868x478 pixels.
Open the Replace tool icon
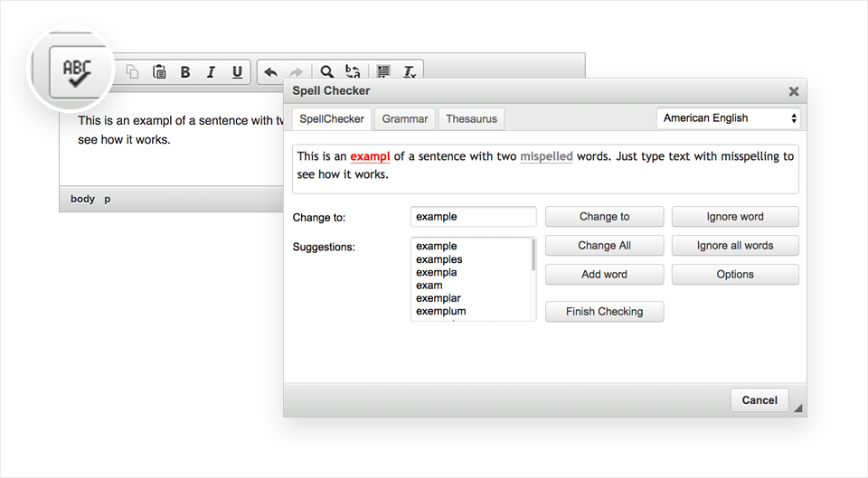click(x=354, y=72)
